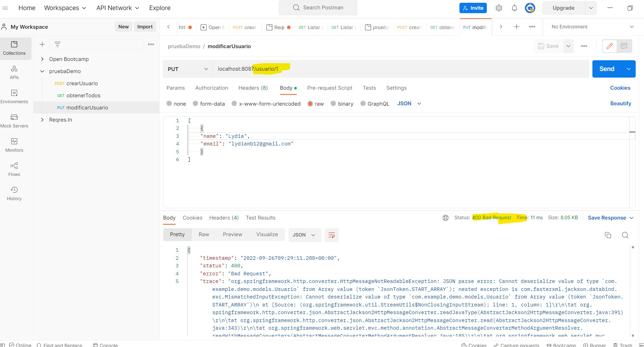Open the hamburger menu icon
644x347 pixels.
pos(5,8)
